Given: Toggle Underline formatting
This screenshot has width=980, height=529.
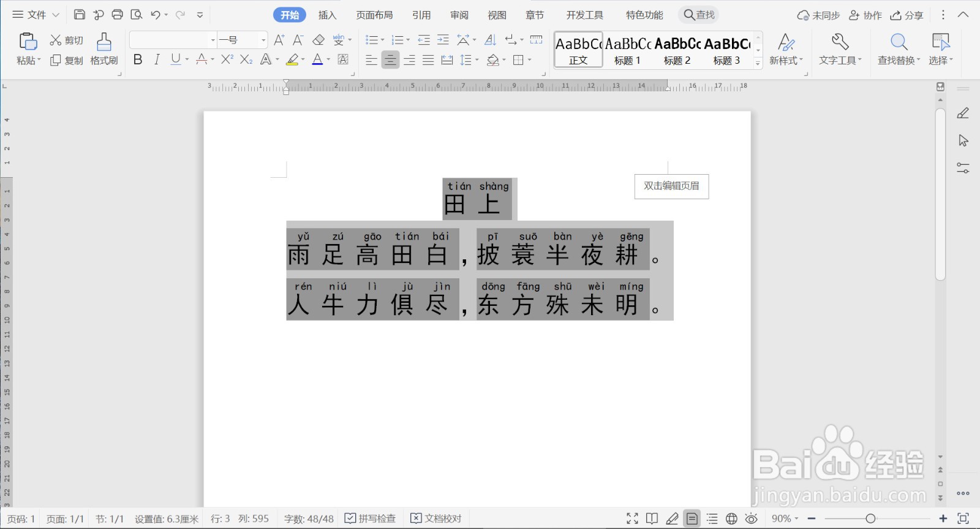Looking at the screenshot, I should (176, 59).
